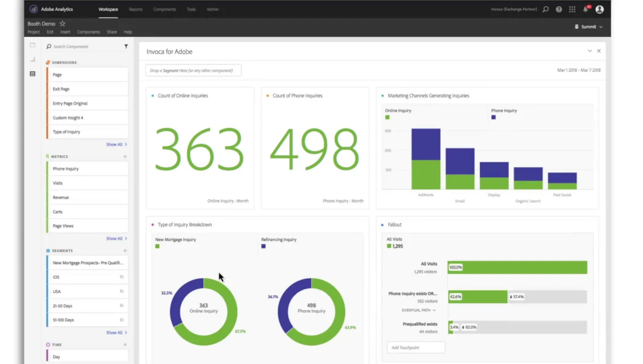Viewport: 643px width, 364px height.
Task: Click the green Online Inquiry legend swatch
Action: click(387, 117)
